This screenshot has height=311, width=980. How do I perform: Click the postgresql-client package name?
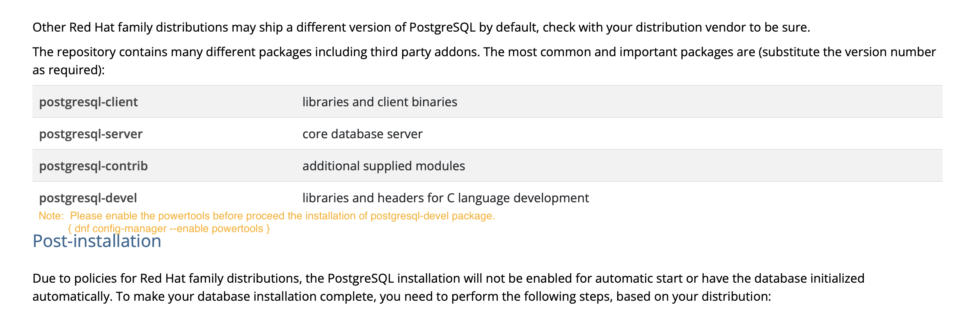[88, 102]
